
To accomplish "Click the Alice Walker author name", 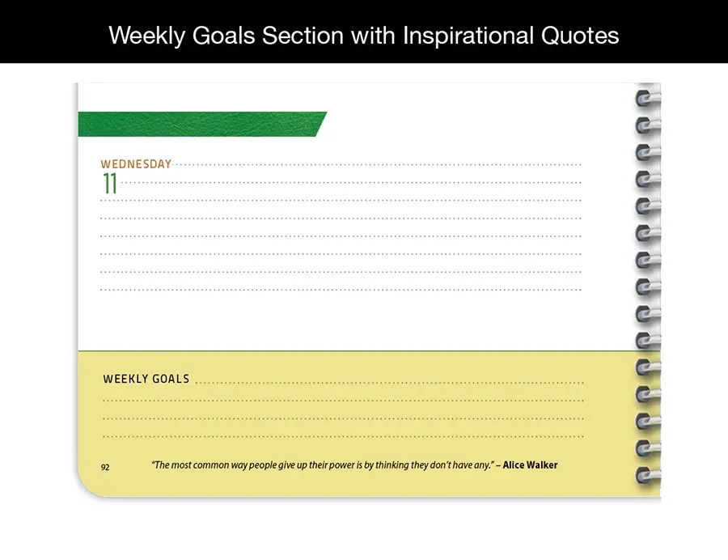I will coord(530,465).
